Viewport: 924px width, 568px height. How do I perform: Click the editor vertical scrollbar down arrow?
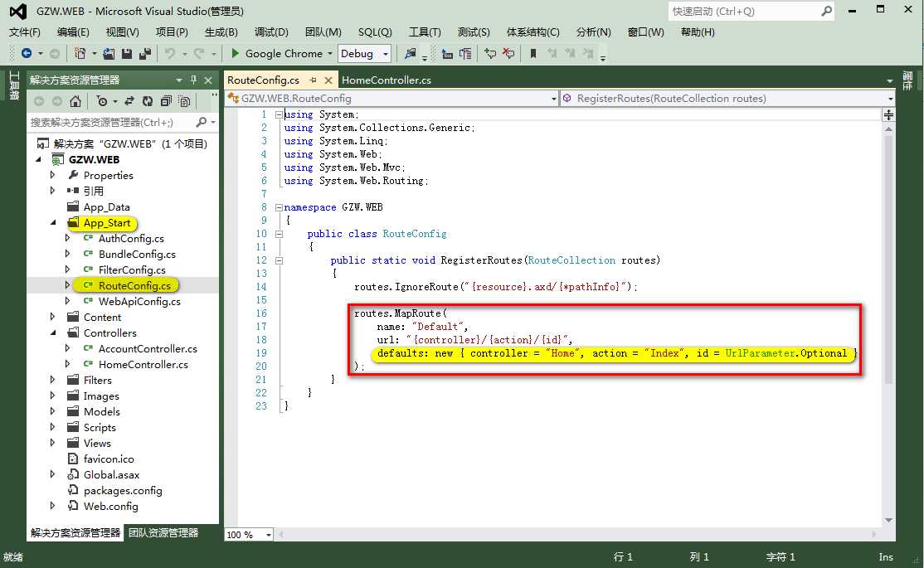pyautogui.click(x=888, y=520)
